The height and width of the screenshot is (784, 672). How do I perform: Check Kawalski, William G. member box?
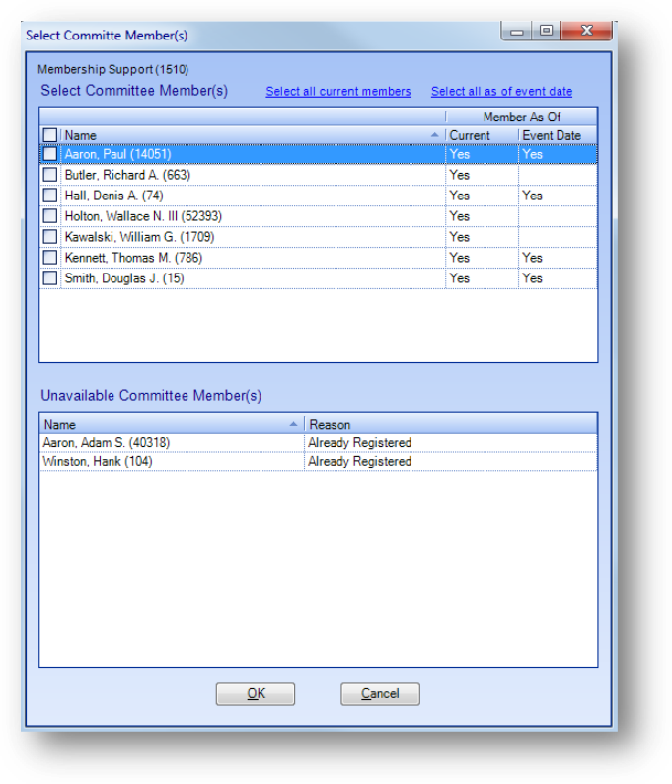(x=50, y=237)
